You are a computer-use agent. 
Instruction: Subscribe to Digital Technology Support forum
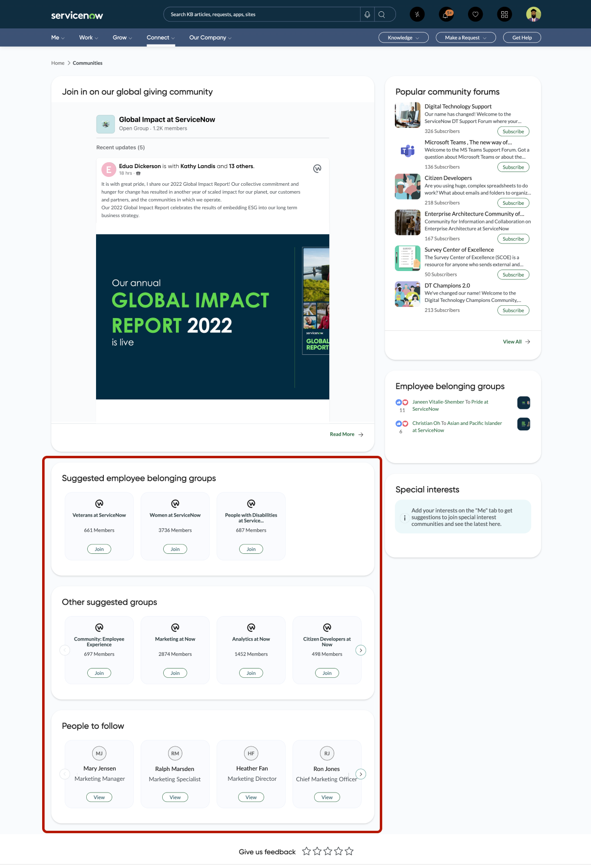pyautogui.click(x=513, y=131)
